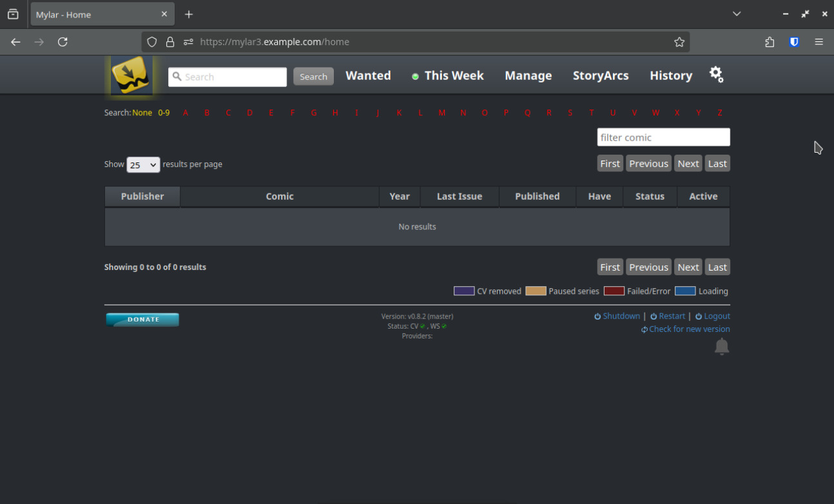834x504 pixels.
Task: Go to the StoryArcs page
Action: (600, 75)
